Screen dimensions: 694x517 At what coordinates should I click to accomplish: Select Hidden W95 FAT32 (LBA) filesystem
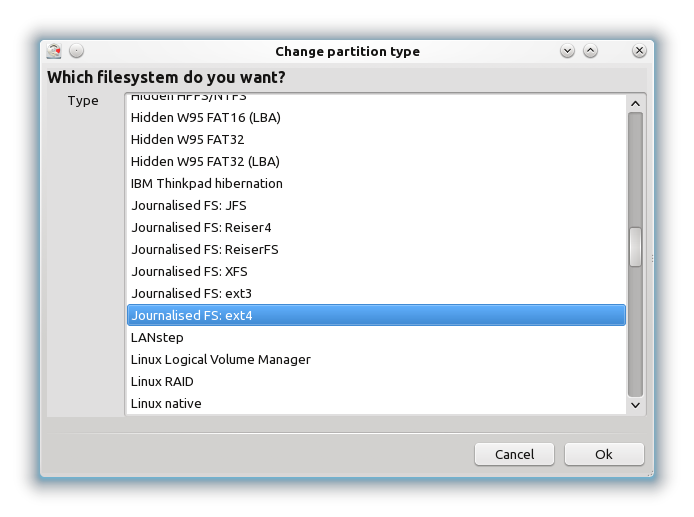pyautogui.click(x=206, y=162)
